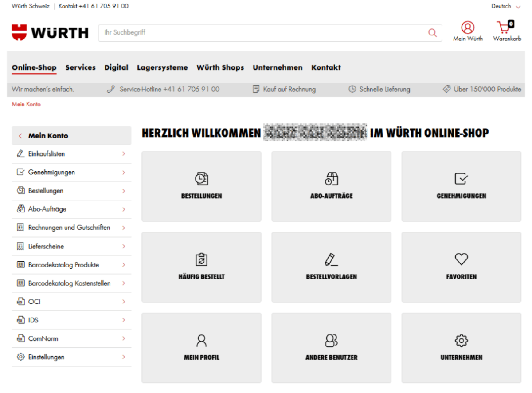Open the Deutsch language dropdown
The width and height of the screenshot is (532, 393).
click(x=506, y=6)
